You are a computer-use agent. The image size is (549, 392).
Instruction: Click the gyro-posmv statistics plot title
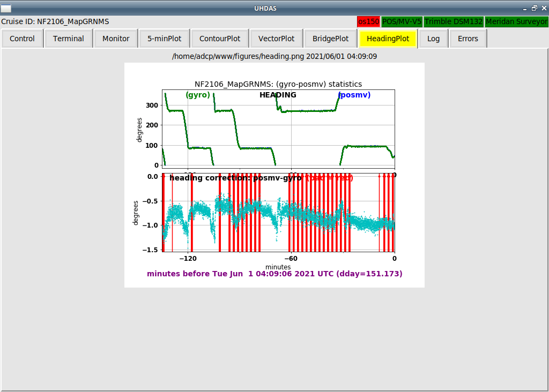click(278, 84)
